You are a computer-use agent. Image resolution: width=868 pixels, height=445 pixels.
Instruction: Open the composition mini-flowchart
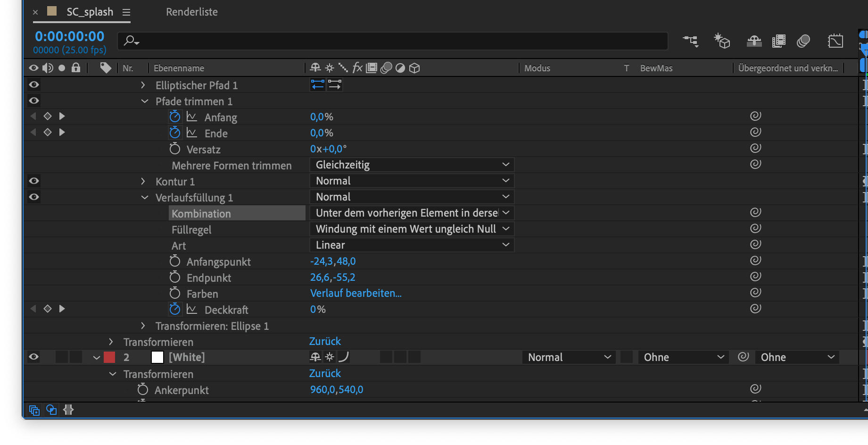coord(691,41)
